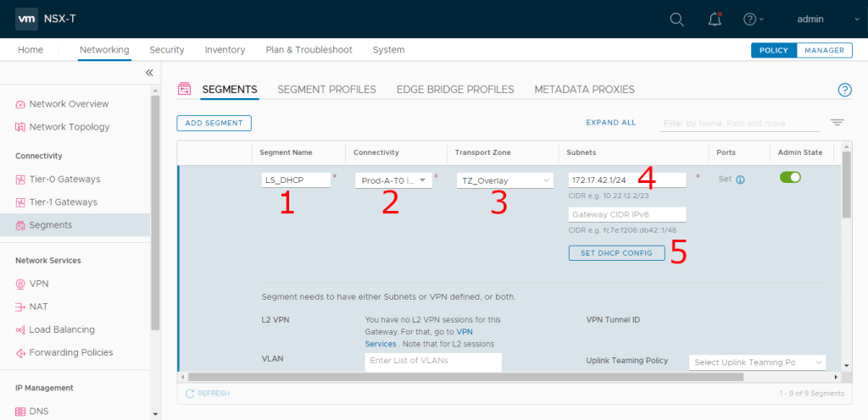Switch to Policy mode
The height and width of the screenshot is (420, 868).
[773, 50]
